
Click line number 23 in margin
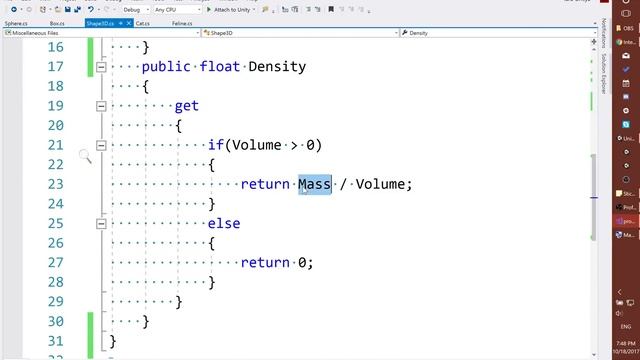click(56, 184)
